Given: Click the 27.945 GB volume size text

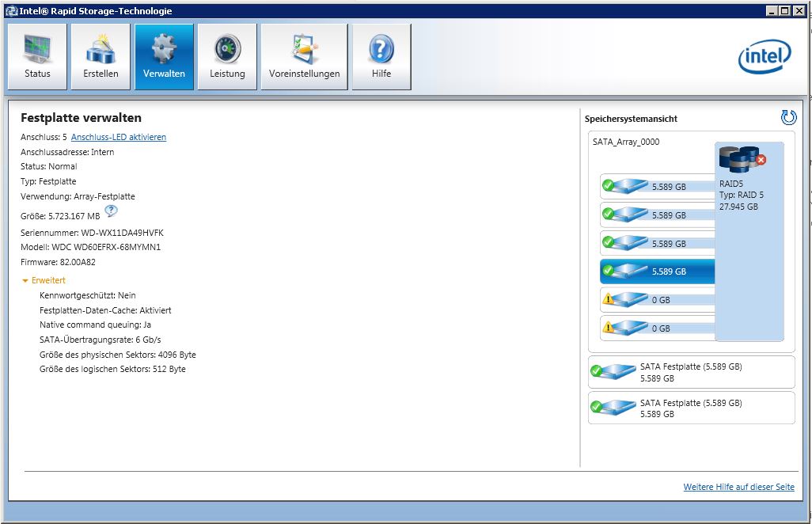Looking at the screenshot, I should point(738,207).
